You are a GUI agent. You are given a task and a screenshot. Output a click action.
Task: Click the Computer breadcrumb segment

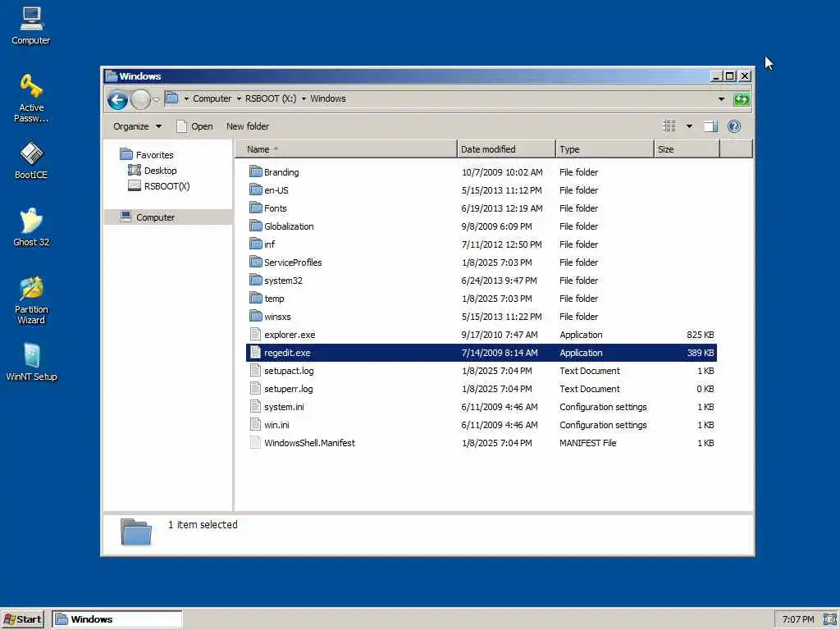click(x=212, y=98)
